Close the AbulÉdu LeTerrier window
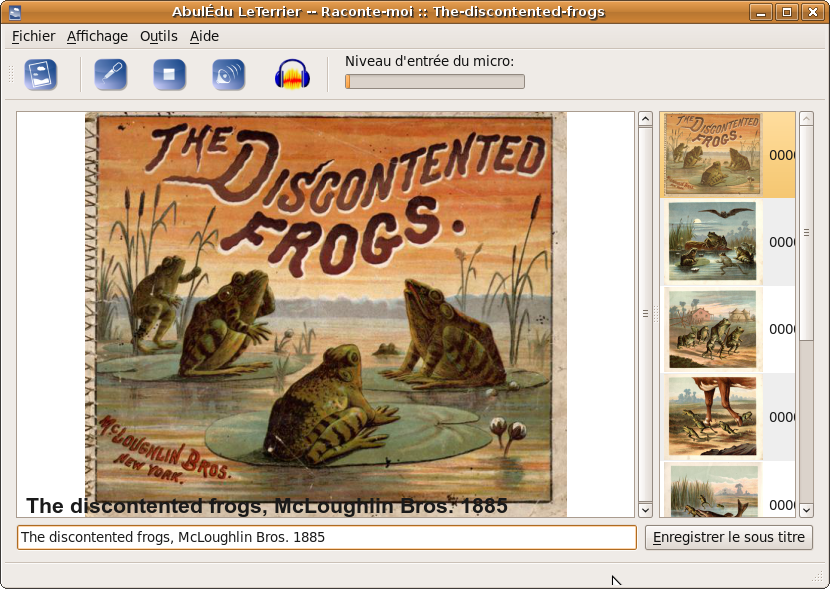This screenshot has height=589, width=830. click(x=813, y=12)
